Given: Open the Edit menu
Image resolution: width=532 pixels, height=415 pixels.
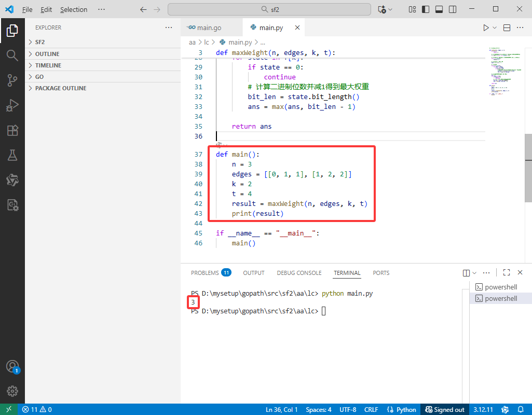Looking at the screenshot, I should tap(46, 9).
